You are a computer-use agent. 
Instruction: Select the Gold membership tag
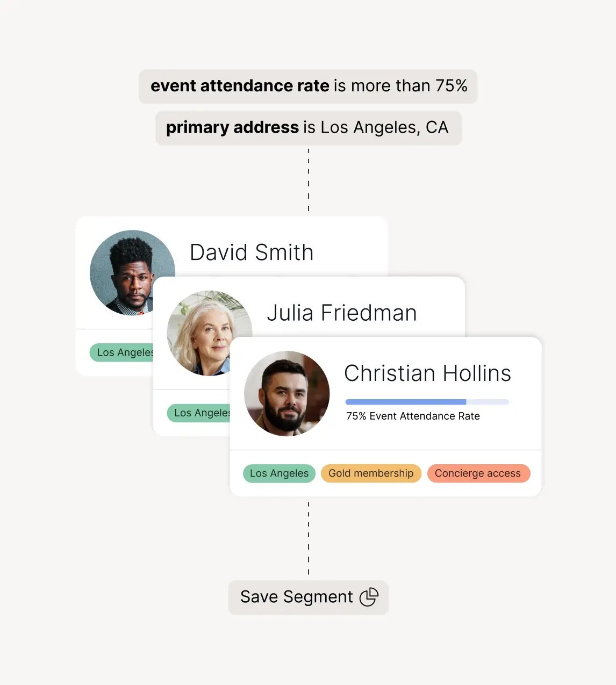pyautogui.click(x=371, y=473)
